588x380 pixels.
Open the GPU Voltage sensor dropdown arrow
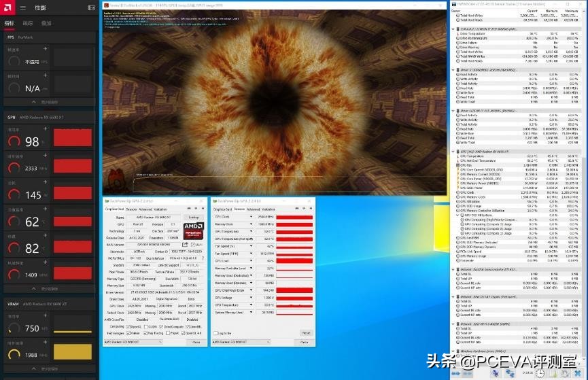click(251, 298)
